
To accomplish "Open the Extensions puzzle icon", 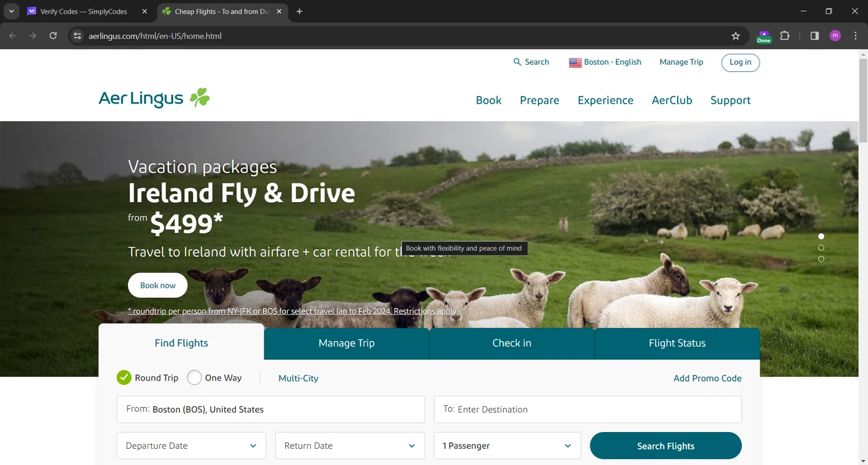I will click(785, 36).
